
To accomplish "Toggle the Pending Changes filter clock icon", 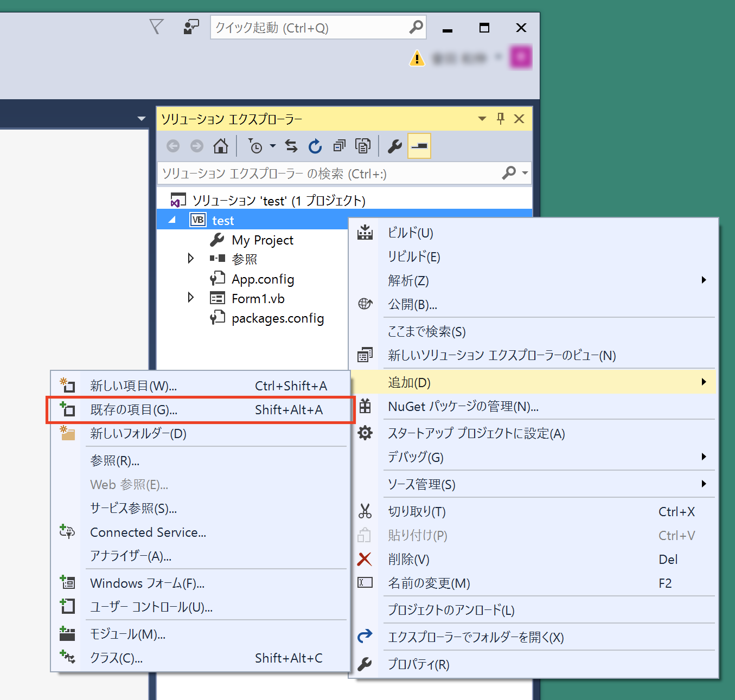I will point(255,146).
